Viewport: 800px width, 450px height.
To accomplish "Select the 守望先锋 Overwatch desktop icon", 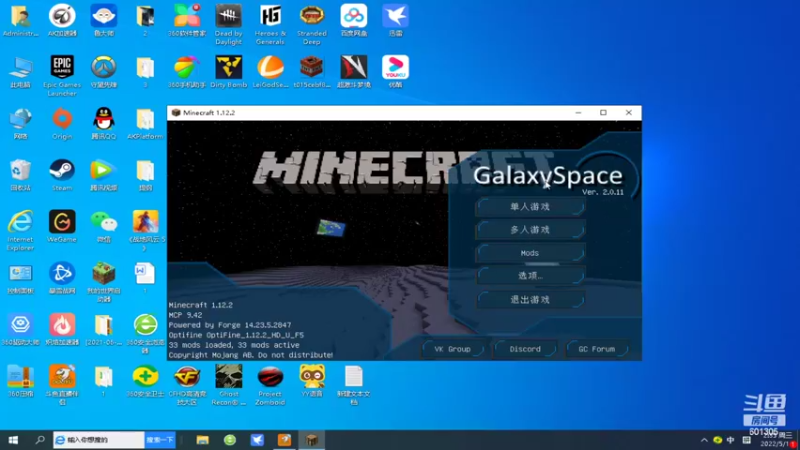I will click(x=104, y=72).
